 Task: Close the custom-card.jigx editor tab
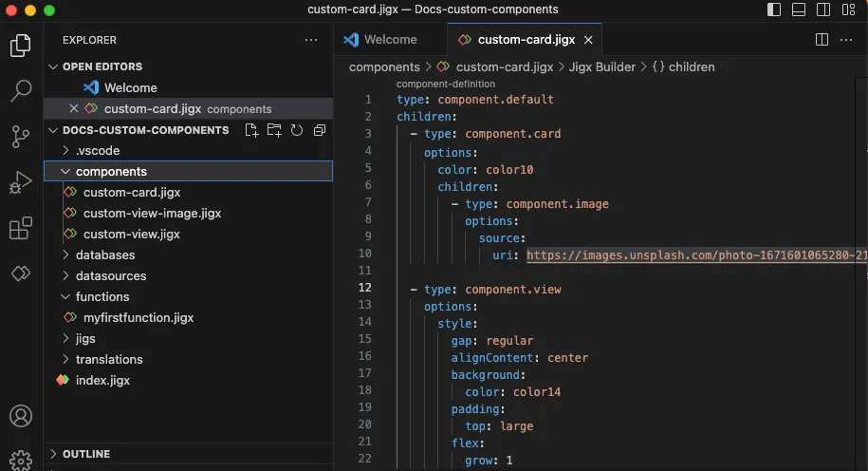588,40
